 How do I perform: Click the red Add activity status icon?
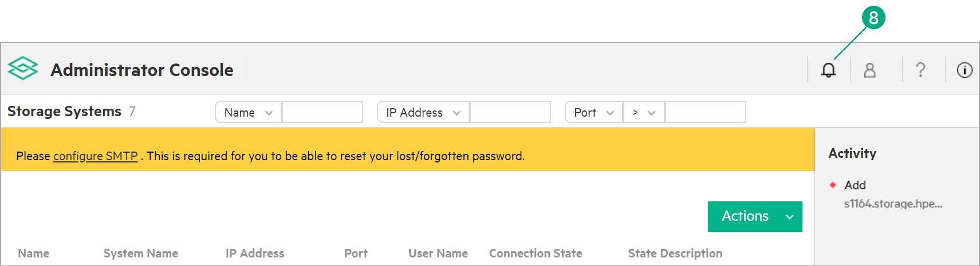point(833,185)
